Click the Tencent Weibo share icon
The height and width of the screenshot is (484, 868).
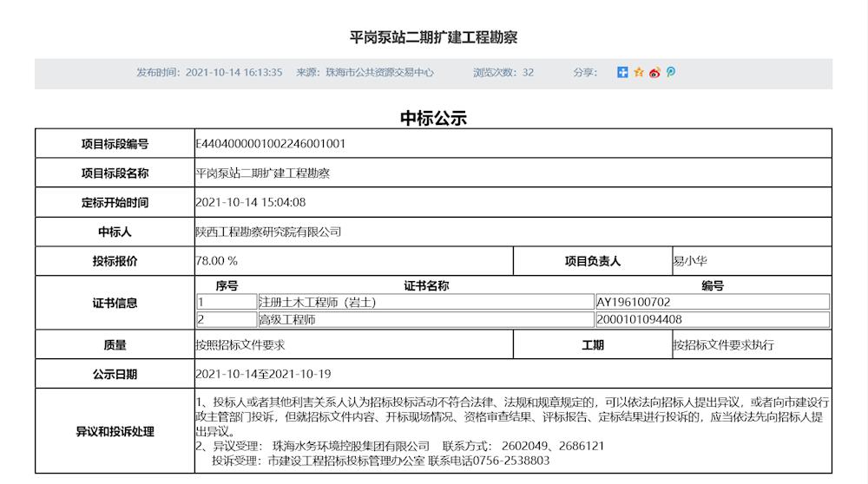pyautogui.click(x=670, y=73)
